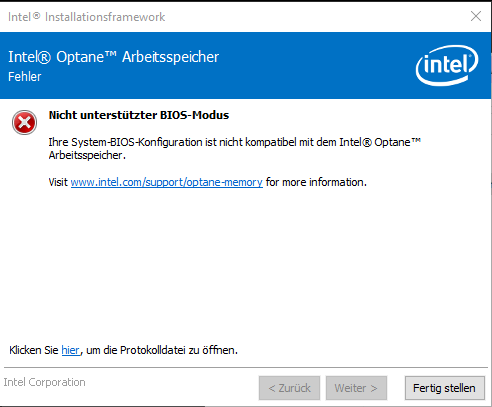Click the "Intel® Installationsframework" window title
This screenshot has height=407, width=492.
pos(86,17)
